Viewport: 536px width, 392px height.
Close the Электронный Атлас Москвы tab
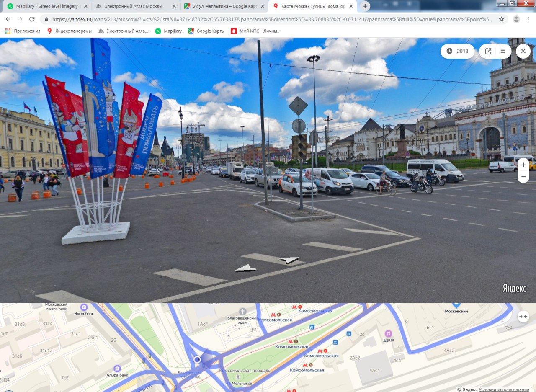173,6
